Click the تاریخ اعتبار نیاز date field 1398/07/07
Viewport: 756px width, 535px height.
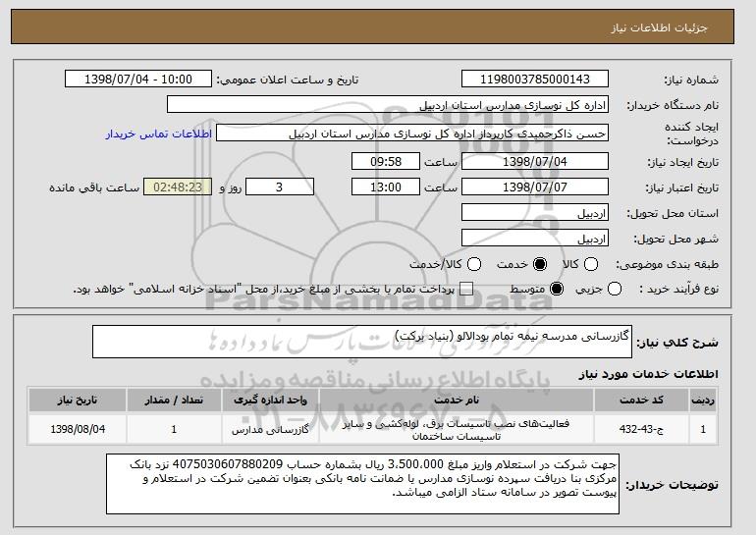[535, 187]
